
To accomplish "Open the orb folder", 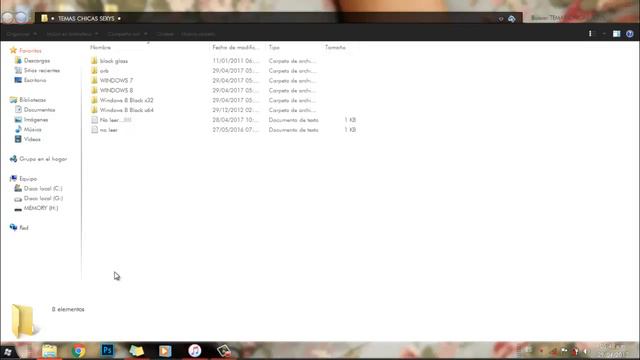I will pyautogui.click(x=104, y=71).
